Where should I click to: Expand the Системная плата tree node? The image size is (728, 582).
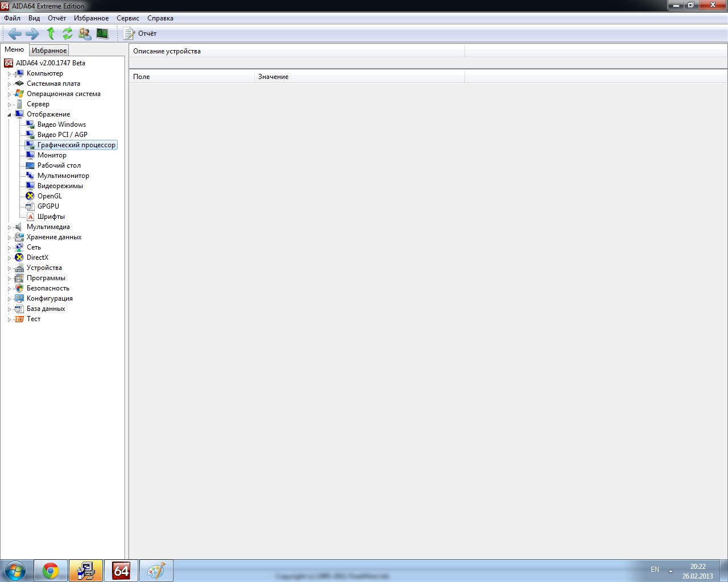click(9, 84)
